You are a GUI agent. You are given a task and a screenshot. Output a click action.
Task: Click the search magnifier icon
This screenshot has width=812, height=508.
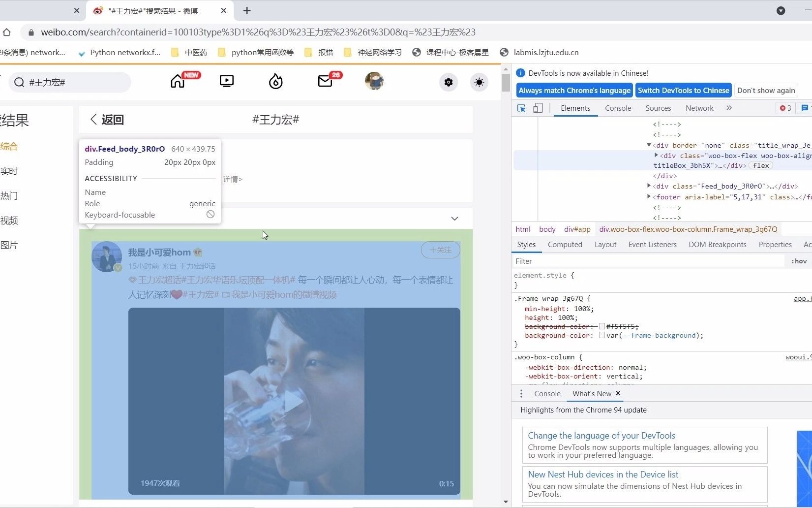click(x=19, y=82)
